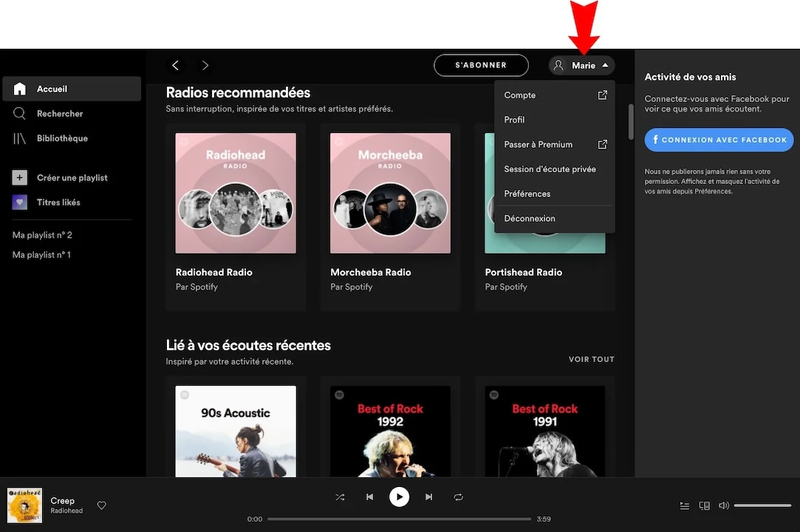800x532 pixels.
Task: Go back with the left chevron arrow
Action: point(176,65)
